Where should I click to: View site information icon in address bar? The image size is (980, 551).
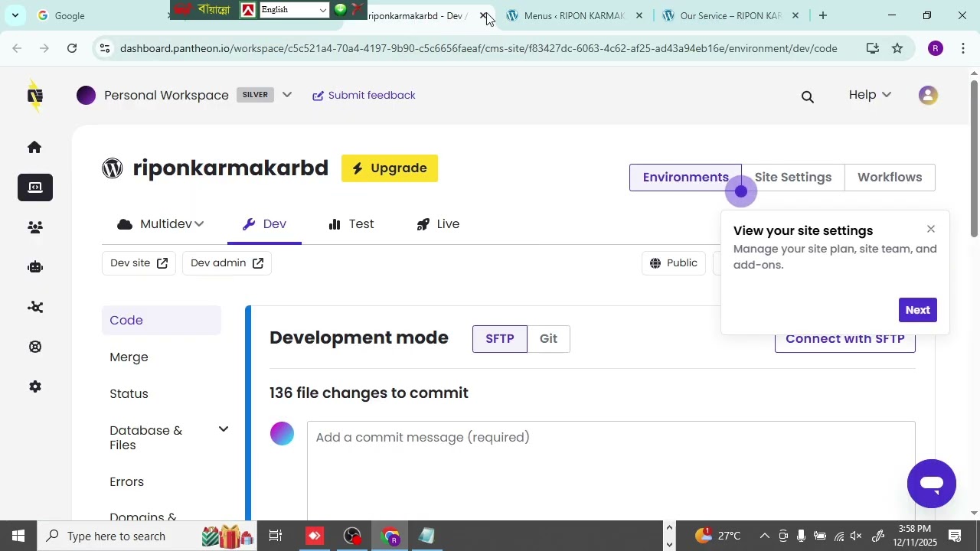[x=106, y=48]
